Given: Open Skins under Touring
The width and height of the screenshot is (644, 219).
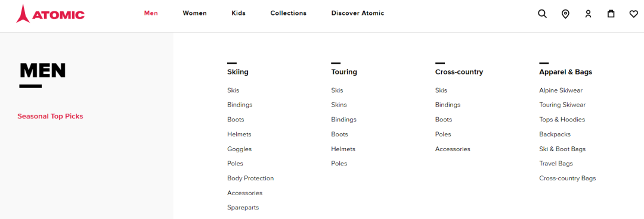Looking at the screenshot, I should coord(339,105).
